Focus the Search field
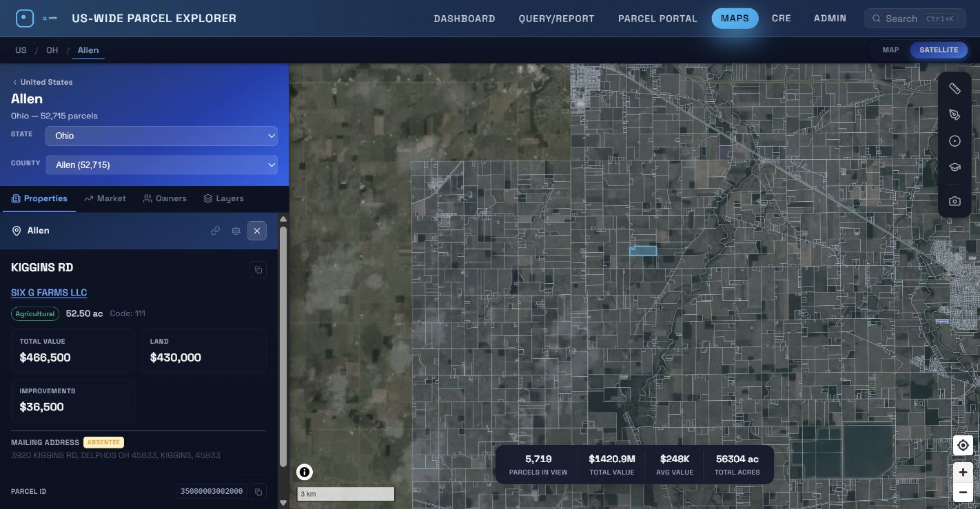 915,19
